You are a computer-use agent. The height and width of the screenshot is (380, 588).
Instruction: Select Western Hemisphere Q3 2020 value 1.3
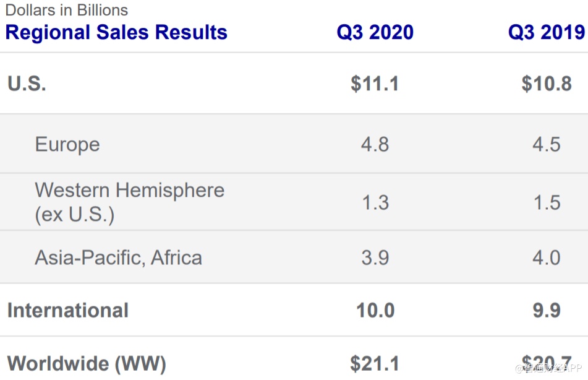[375, 202]
